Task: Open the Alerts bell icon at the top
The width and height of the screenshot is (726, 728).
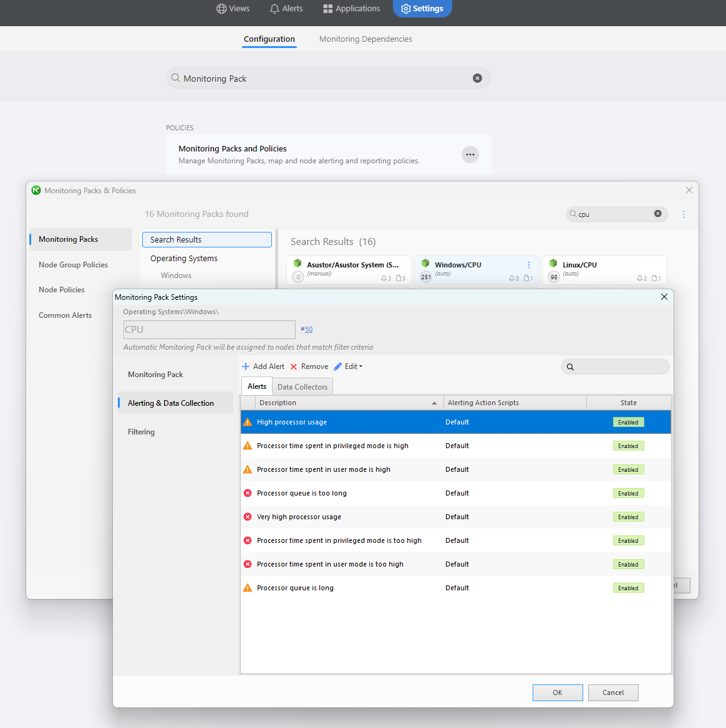Action: 274,8
